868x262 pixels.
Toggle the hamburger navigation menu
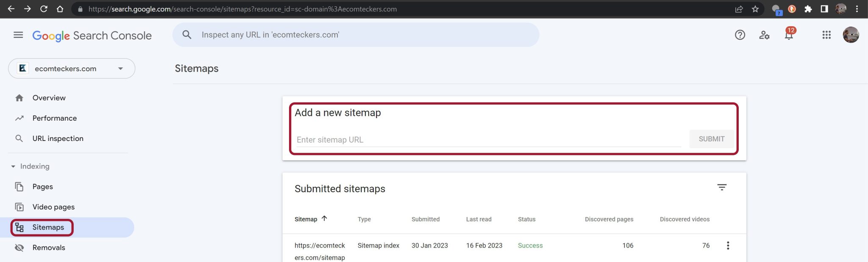click(x=18, y=35)
